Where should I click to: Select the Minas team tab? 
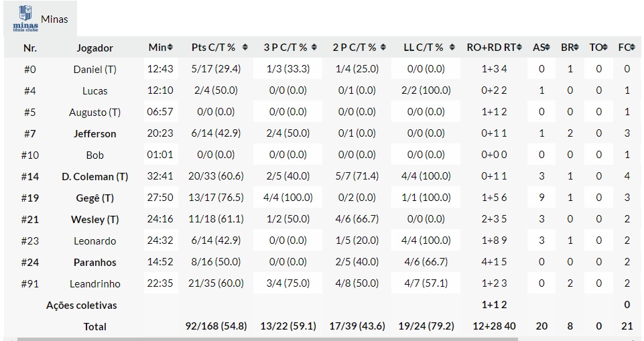click(54, 19)
